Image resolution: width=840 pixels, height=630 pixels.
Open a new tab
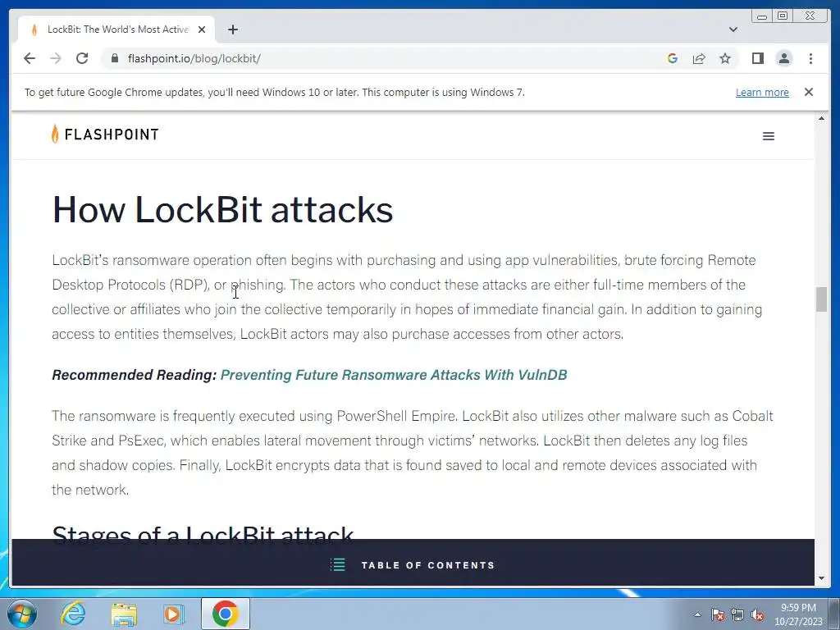(x=232, y=30)
